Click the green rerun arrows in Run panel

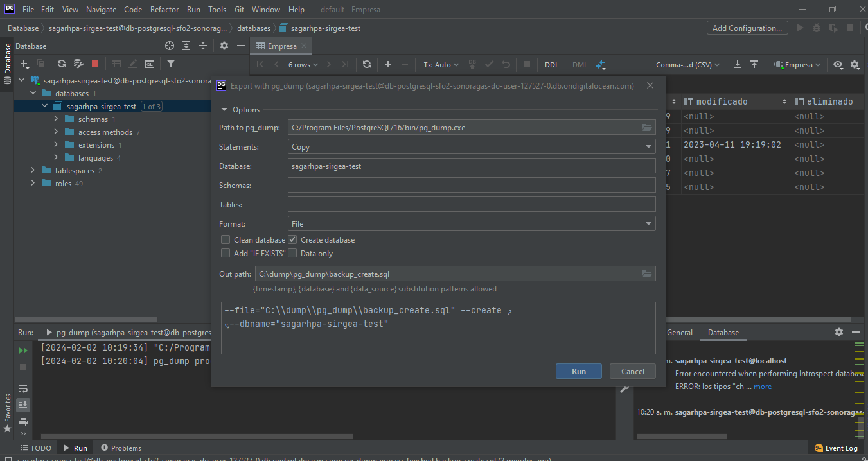(23, 351)
